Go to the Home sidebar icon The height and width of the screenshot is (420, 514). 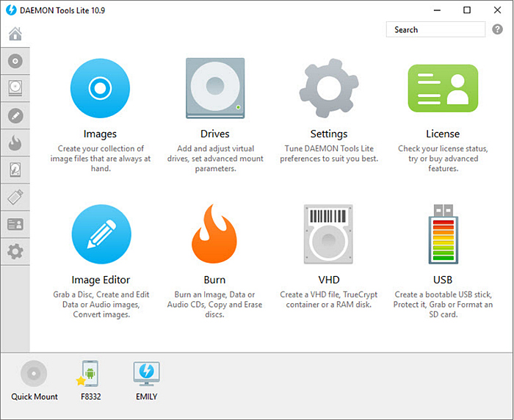(15, 34)
